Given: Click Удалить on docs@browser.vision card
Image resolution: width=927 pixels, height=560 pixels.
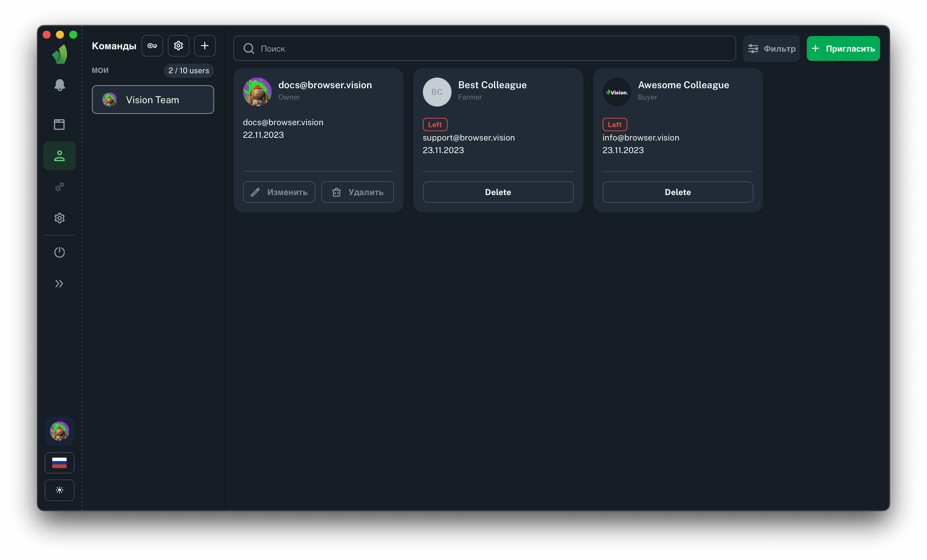Looking at the screenshot, I should pos(358,192).
